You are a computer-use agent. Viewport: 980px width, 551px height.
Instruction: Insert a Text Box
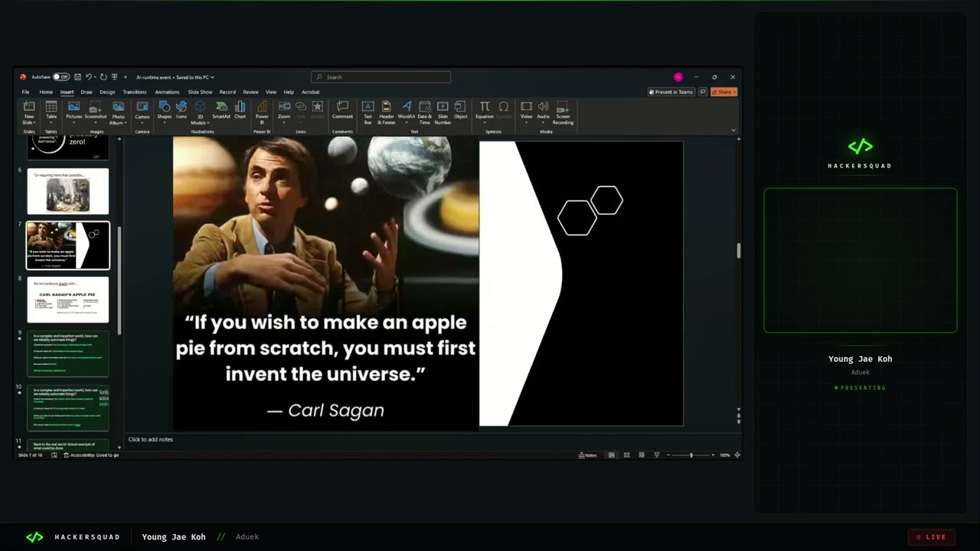coord(367,112)
